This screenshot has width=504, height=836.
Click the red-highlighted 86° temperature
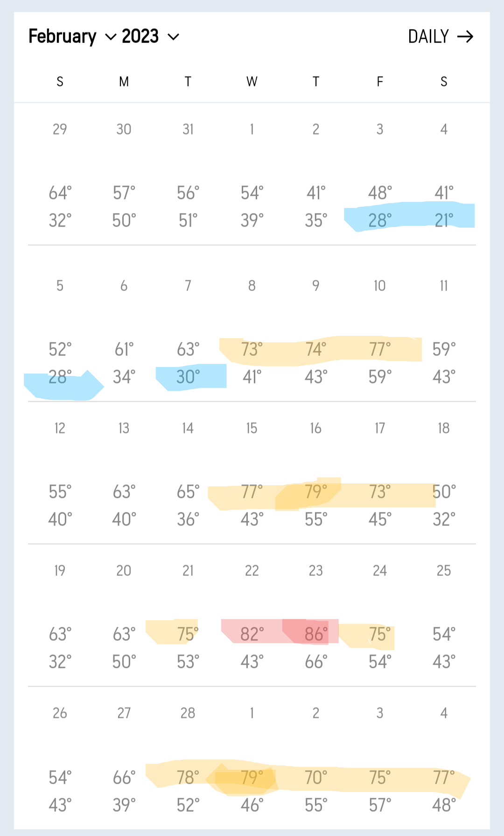point(316,634)
